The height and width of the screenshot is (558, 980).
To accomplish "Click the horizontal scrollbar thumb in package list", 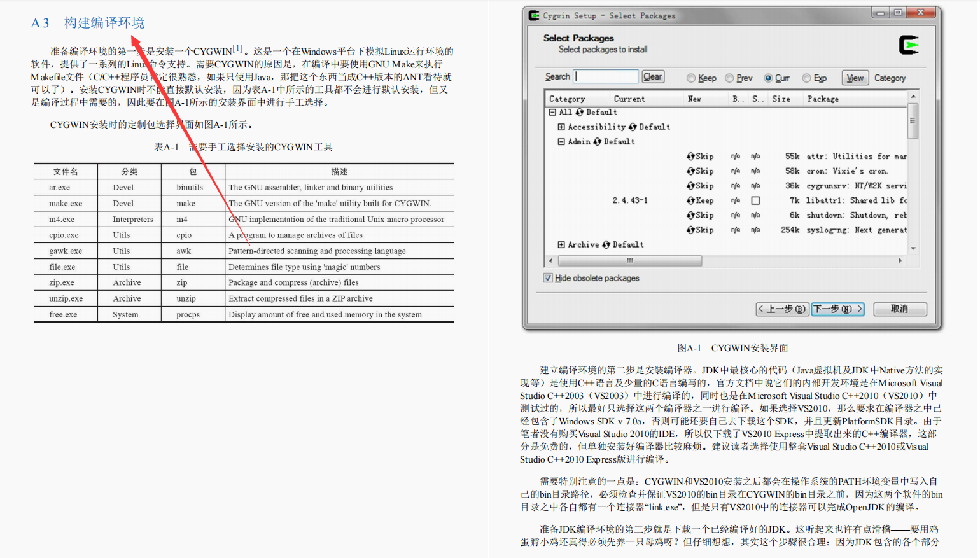I will 630,260.
